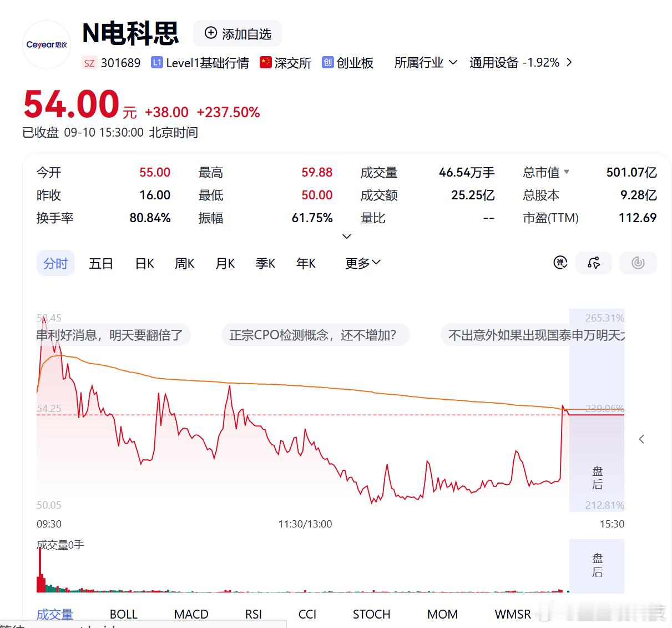Click comment bubble 明天要翻倍了
This screenshot has width=672, height=628.
114,335
